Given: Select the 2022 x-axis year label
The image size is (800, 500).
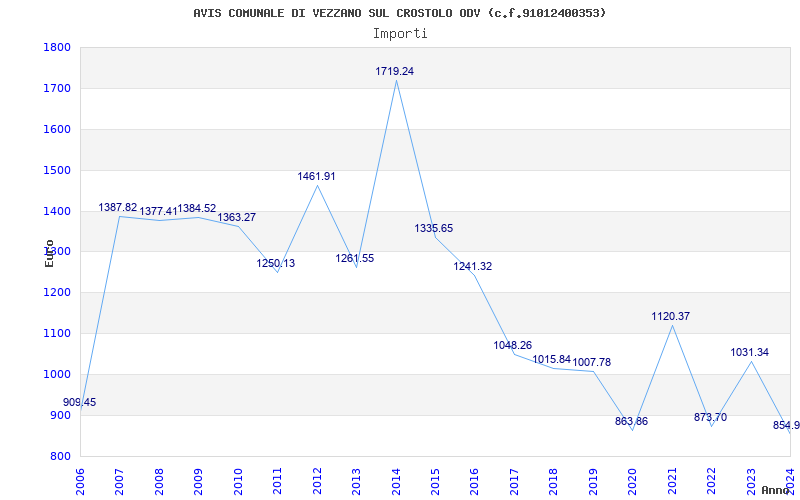Looking at the screenshot, I should [x=711, y=482].
